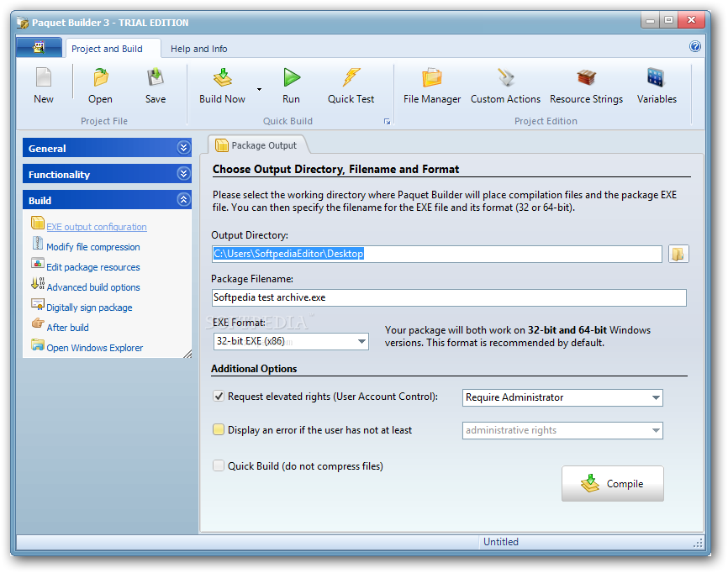The image size is (728, 573).
Task: Enable Quick Build do not compress files
Action: [219, 465]
